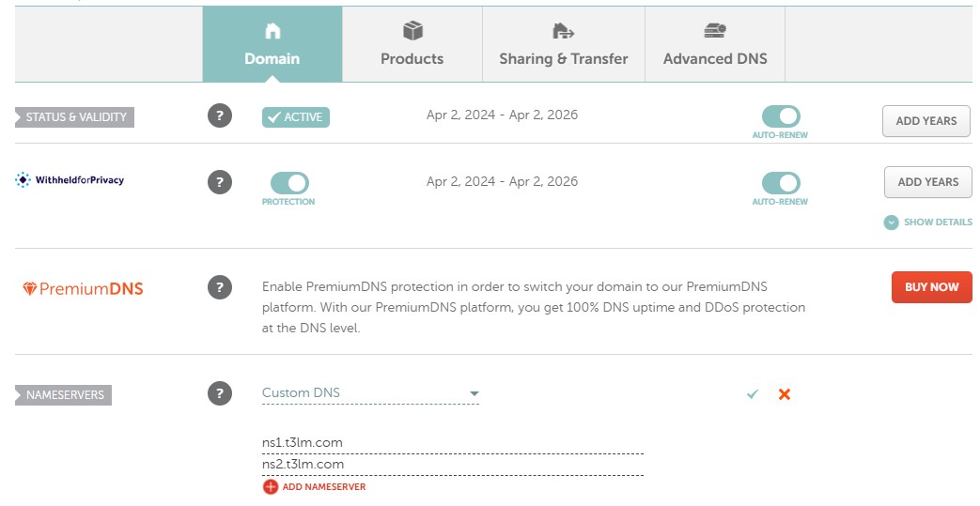
Task: Open the Custom DNS dropdown
Action: coord(370,393)
